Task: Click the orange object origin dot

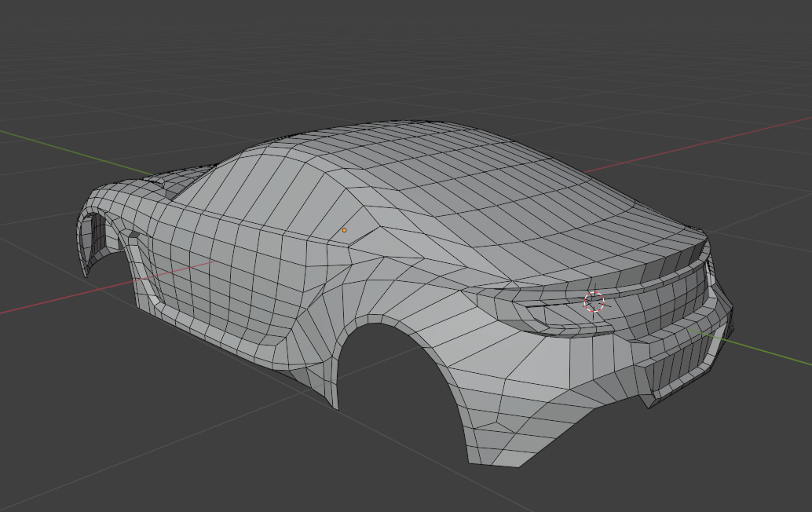Action: 345,230
